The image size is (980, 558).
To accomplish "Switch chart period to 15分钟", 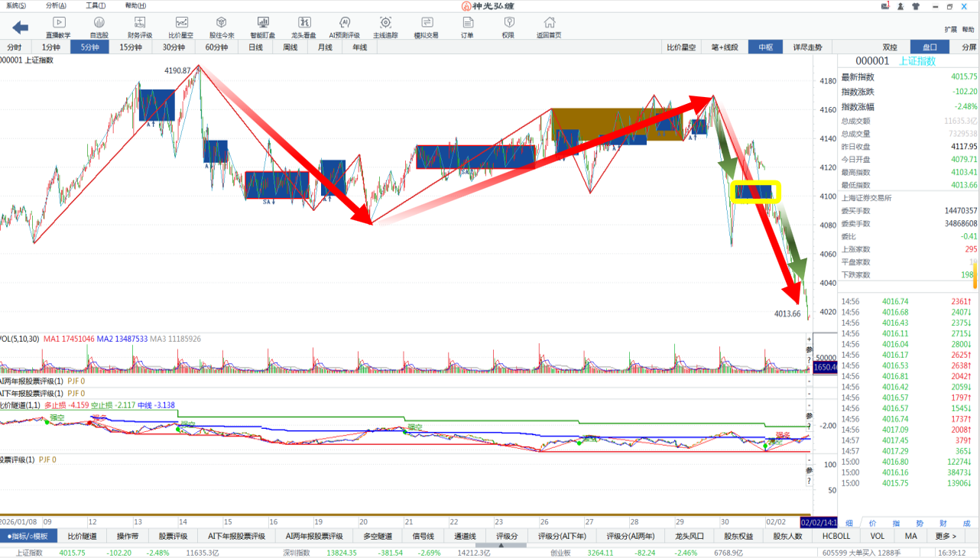I will coord(130,47).
